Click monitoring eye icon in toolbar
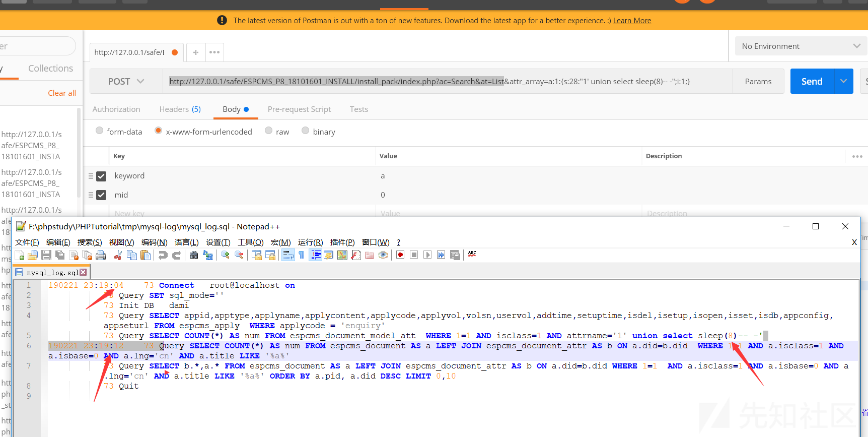The height and width of the screenshot is (437, 868). tap(383, 255)
